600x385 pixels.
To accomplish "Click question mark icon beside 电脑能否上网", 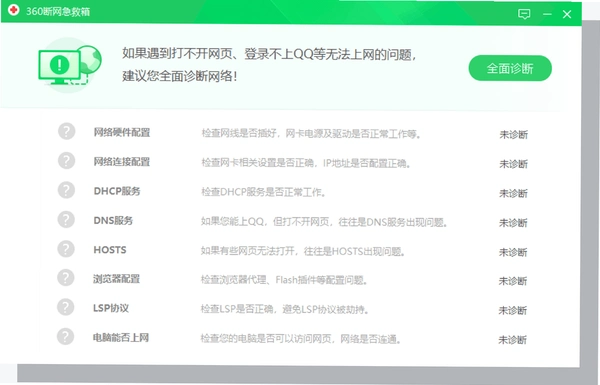I will (65, 337).
